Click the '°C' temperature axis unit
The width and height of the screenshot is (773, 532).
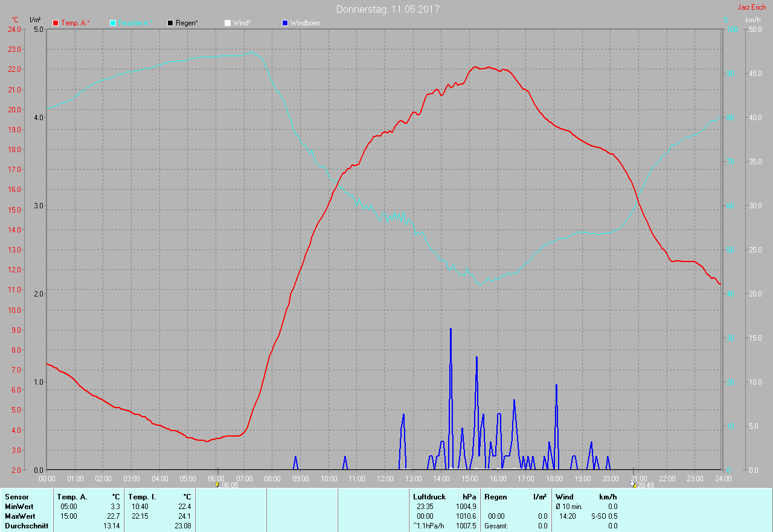(x=16, y=20)
